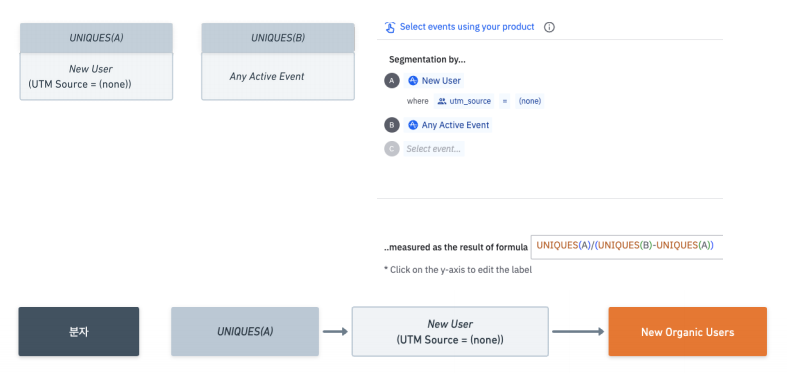Open the Any Active Event selector
Viewport: 787px width, 382px height.
pyautogui.click(x=448, y=125)
